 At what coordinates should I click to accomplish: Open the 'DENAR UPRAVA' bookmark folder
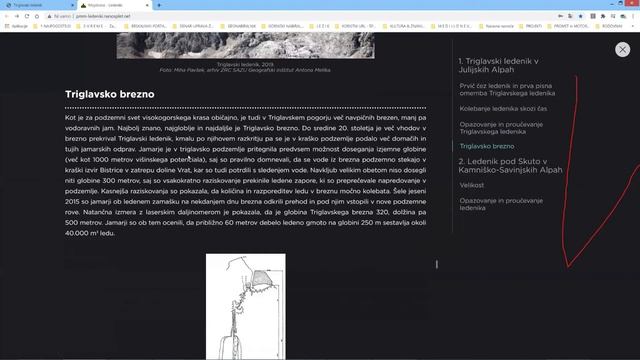coord(193,26)
